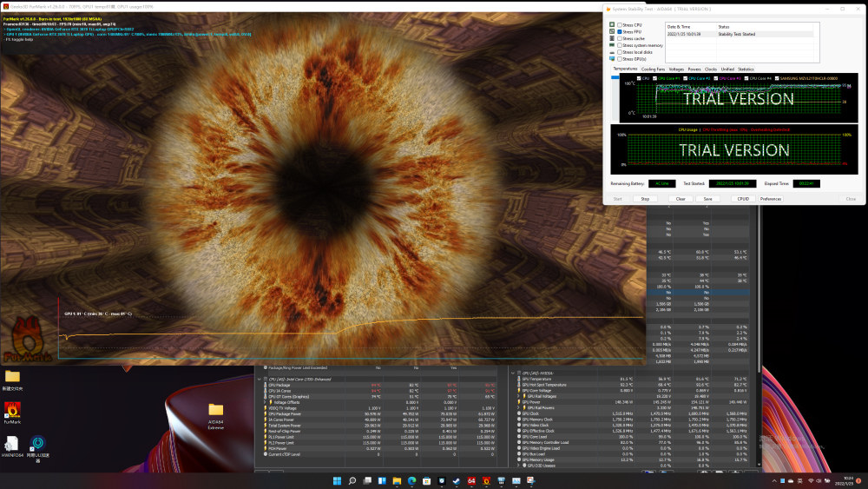Viewport: 868px width, 489px height.
Task: Open the AIDA64 Extreme folder on desktop
Action: tap(215, 410)
